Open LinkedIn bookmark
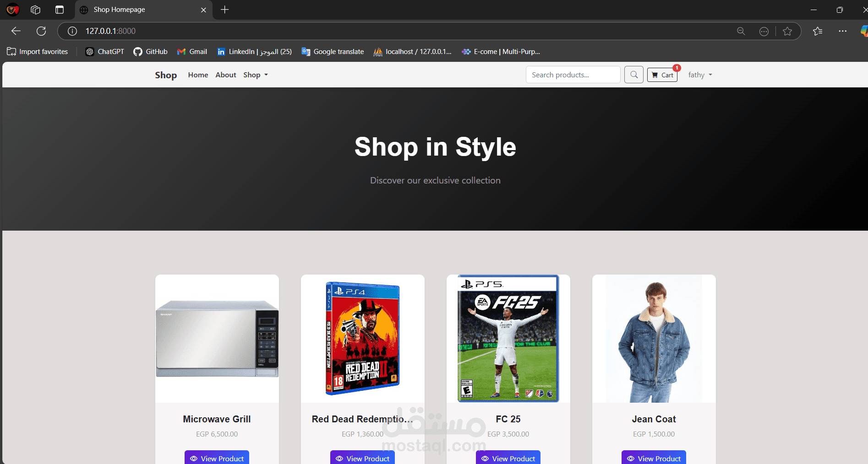The height and width of the screenshot is (464, 868). click(x=255, y=52)
